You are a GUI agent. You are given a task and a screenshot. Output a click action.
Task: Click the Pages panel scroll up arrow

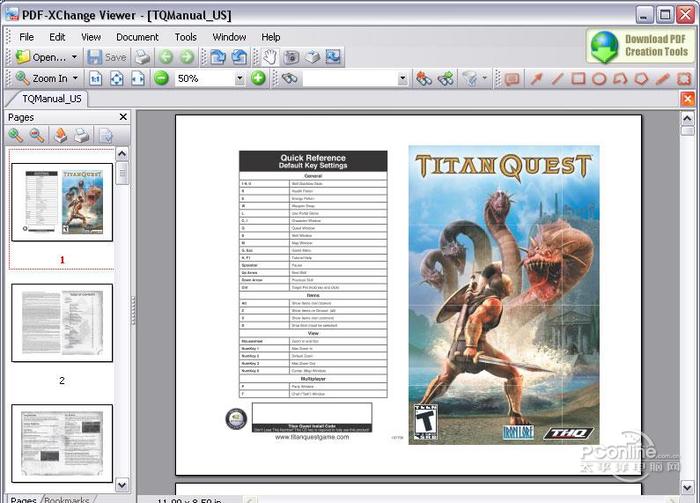[x=122, y=154]
